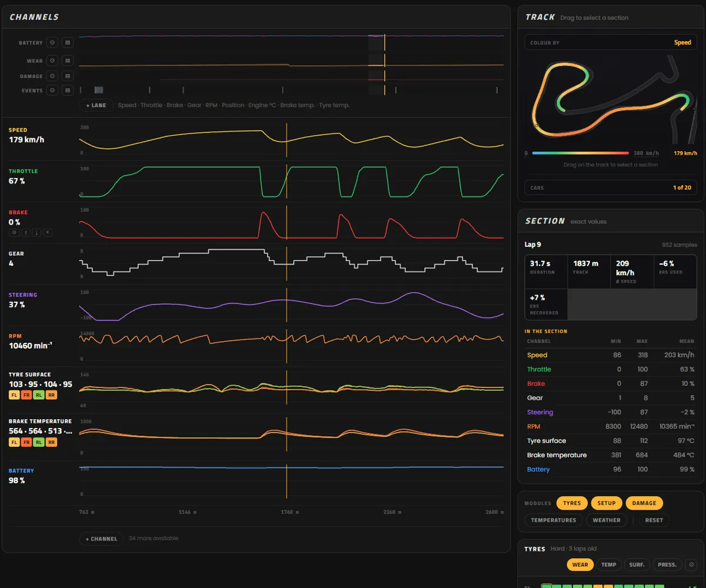Click Steering row in section table

tap(611, 412)
